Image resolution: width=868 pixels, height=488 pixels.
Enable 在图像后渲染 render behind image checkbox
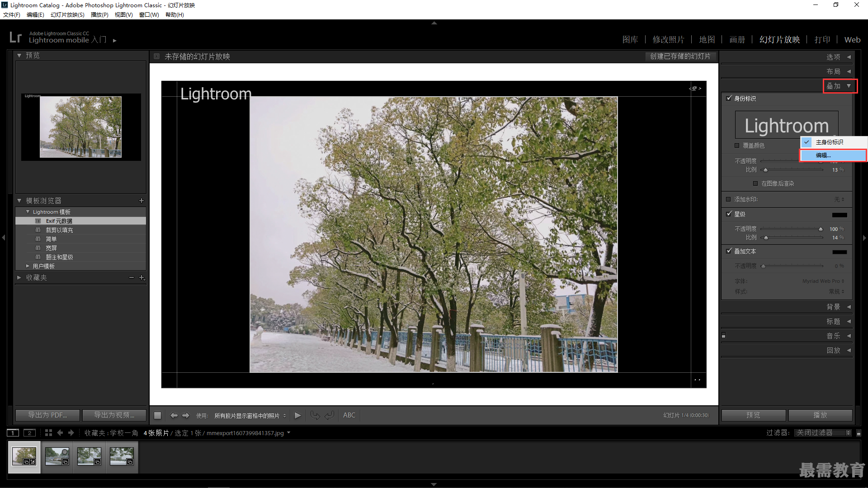(755, 183)
